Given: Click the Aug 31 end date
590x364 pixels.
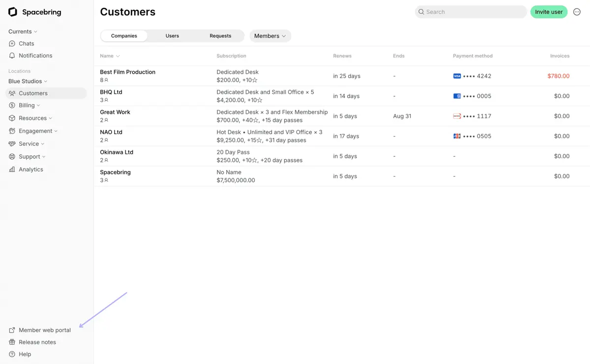Looking at the screenshot, I should (x=402, y=116).
